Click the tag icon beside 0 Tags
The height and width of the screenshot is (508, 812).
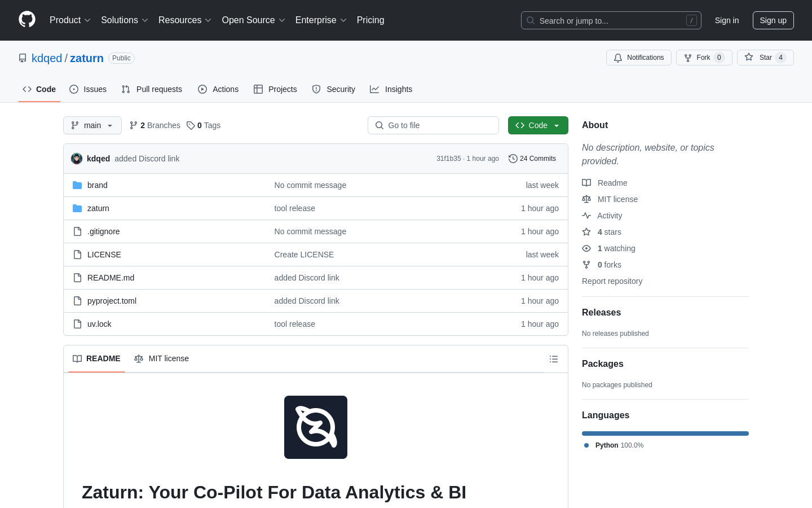[191, 125]
